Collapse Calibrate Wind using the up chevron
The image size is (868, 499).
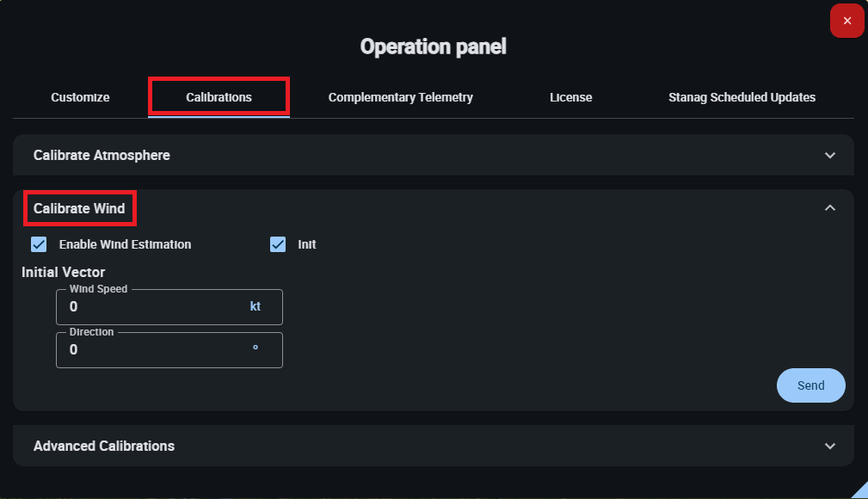[x=829, y=208]
